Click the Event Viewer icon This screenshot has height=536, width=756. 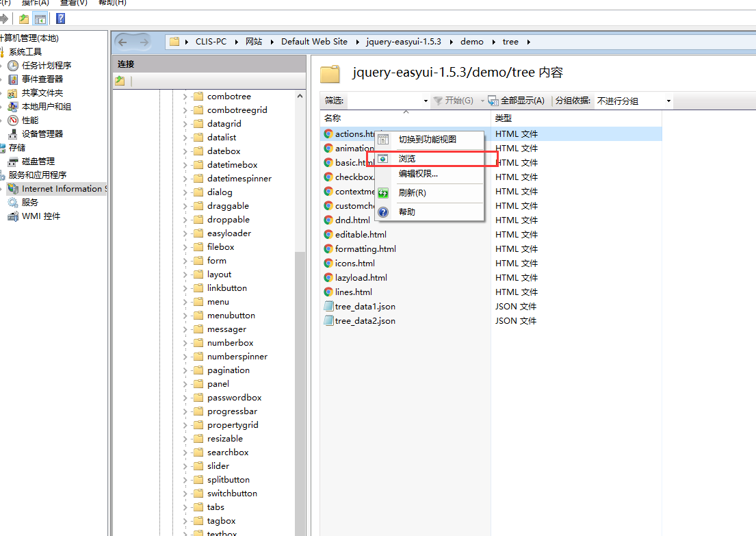pyautogui.click(x=13, y=79)
